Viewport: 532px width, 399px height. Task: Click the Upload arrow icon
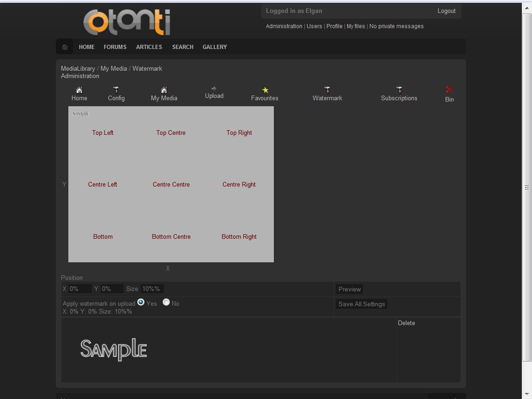click(x=214, y=89)
